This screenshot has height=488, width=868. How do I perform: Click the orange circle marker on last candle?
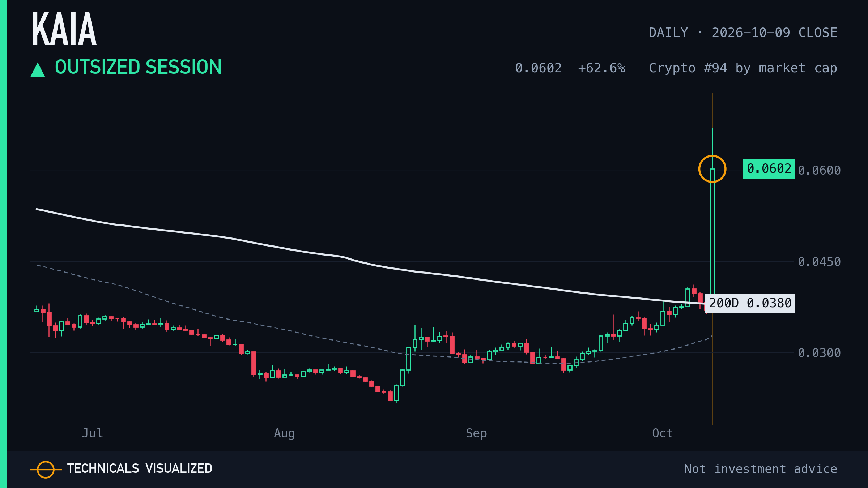tap(712, 169)
